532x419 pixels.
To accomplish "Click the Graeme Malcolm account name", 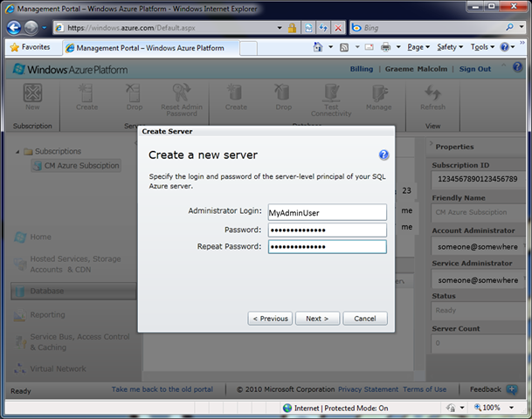I will [416, 69].
